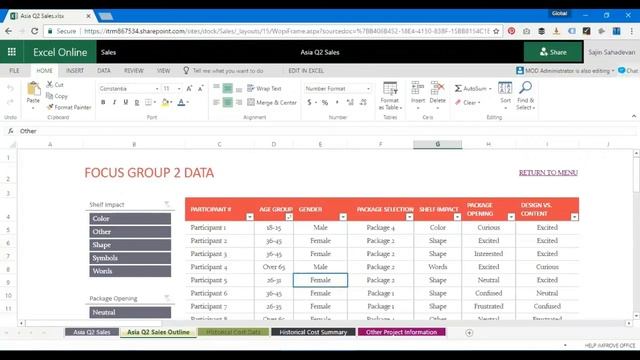This screenshot has width=640, height=360.
Task: Click the formula bar input
Action: (327, 131)
